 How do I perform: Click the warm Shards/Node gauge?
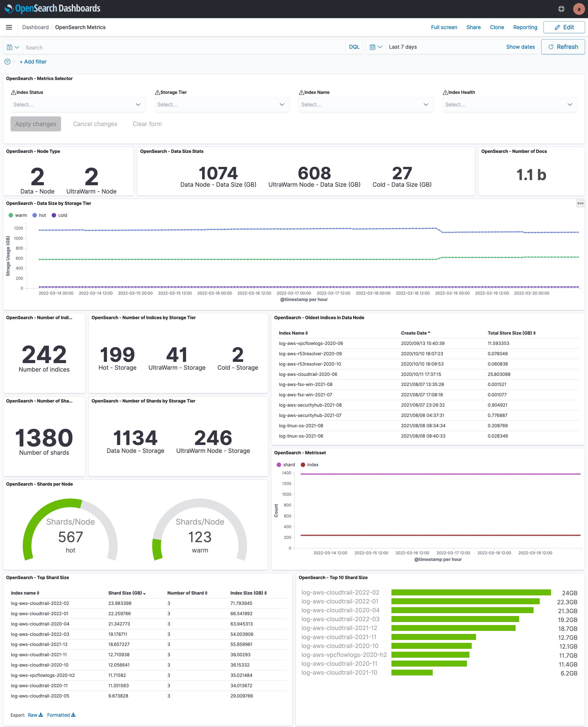click(200, 530)
